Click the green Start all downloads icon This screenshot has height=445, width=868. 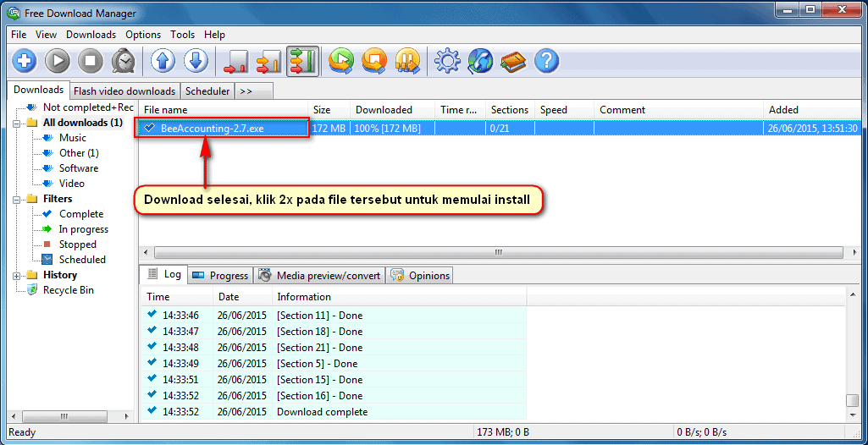click(341, 61)
